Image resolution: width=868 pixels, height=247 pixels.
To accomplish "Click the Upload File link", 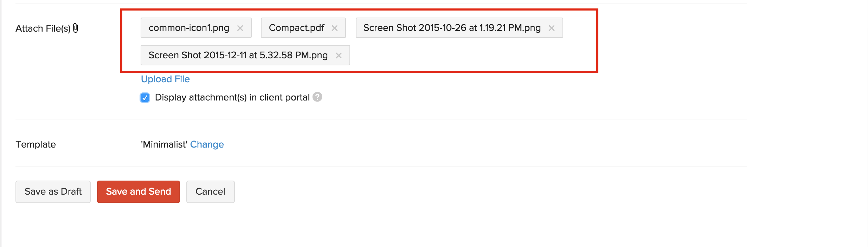I will click(x=165, y=79).
